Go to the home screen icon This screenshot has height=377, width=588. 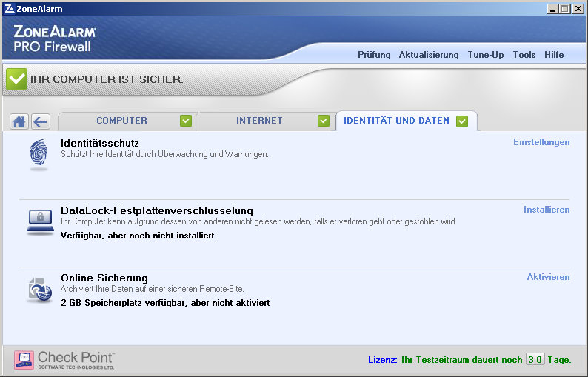[x=19, y=121]
